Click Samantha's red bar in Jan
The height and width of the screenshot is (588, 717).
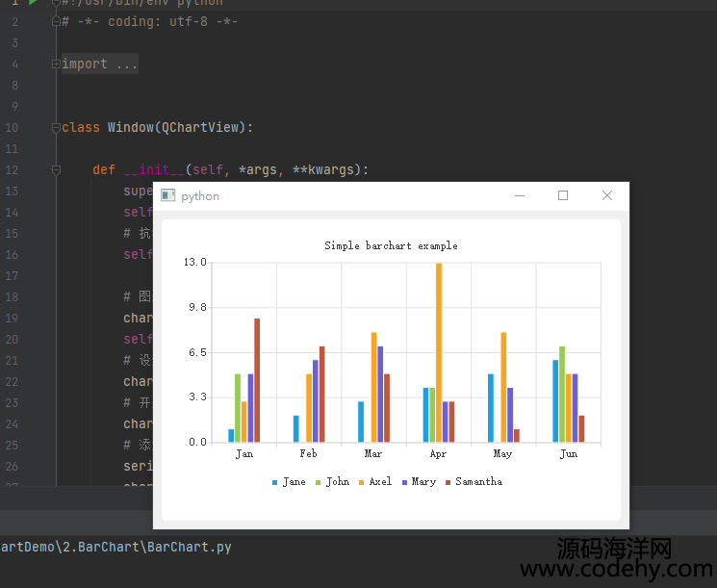pos(257,380)
